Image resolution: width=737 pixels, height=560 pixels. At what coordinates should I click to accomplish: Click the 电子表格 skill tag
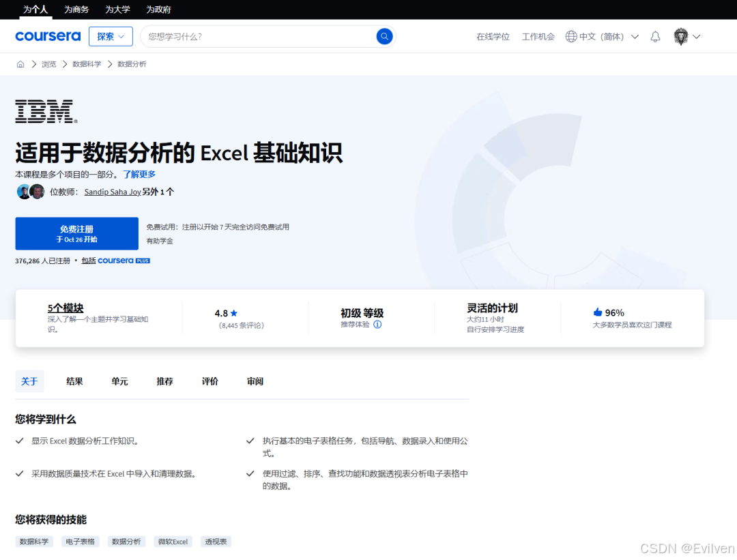(x=80, y=542)
